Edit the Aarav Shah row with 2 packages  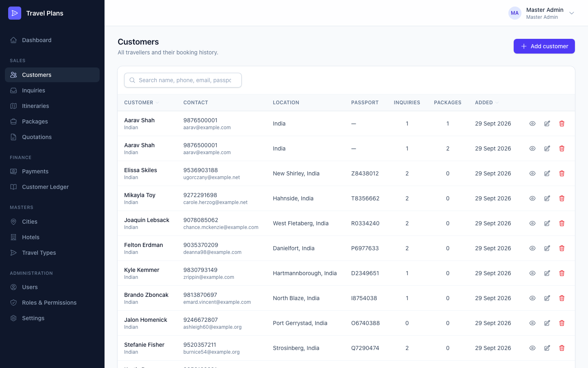tap(547, 148)
